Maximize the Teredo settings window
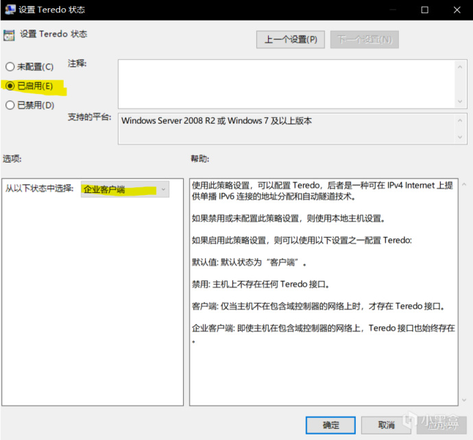The image size is (473, 440). coord(425,10)
